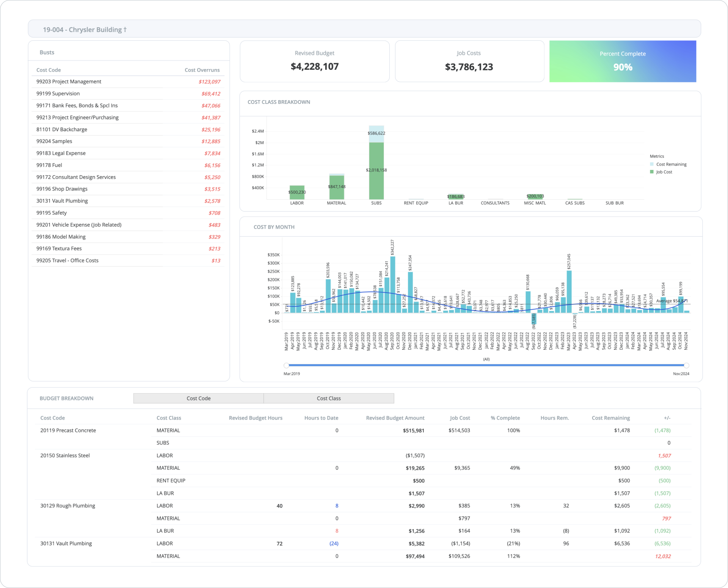Click the Mar:2019 start handle of the month slider
Screen dimensions: 728x588
[286, 365]
